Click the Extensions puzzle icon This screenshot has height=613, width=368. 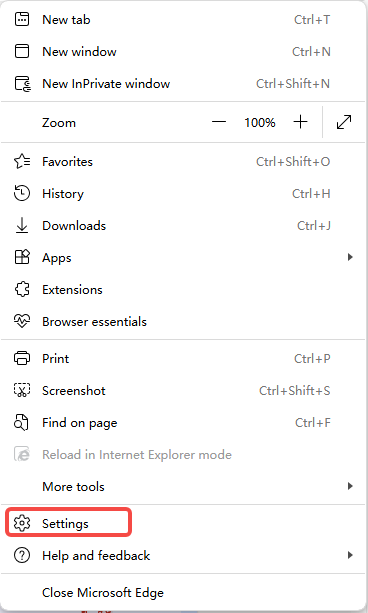click(x=22, y=289)
